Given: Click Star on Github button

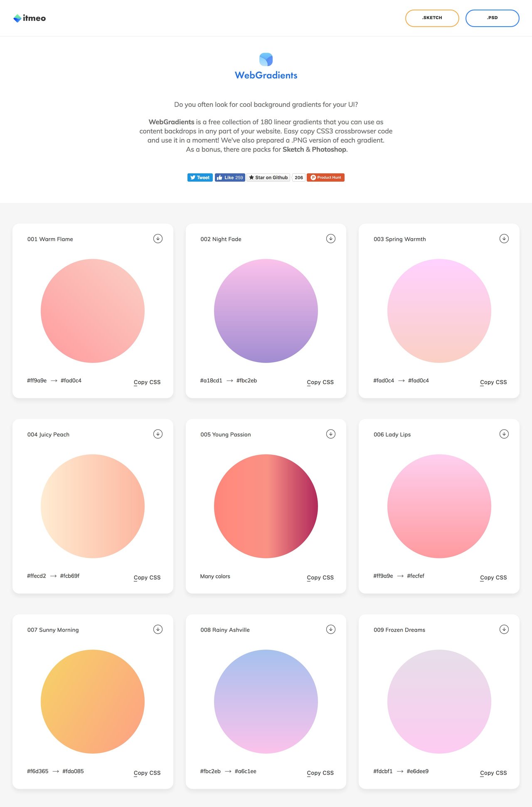Looking at the screenshot, I should (268, 178).
